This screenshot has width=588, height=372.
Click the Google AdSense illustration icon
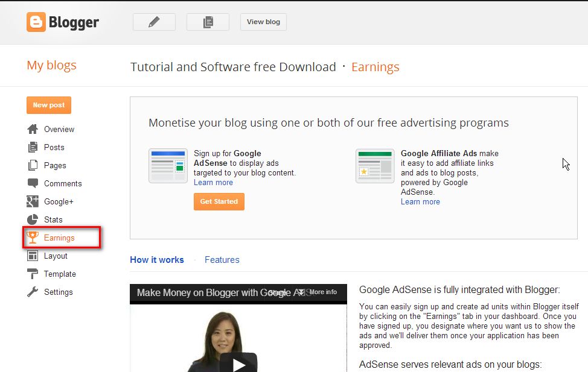[x=168, y=166]
